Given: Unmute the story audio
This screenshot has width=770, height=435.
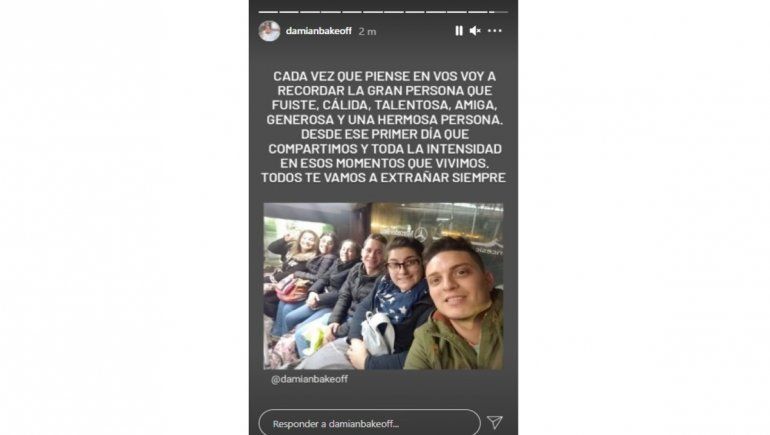Looking at the screenshot, I should tap(475, 31).
